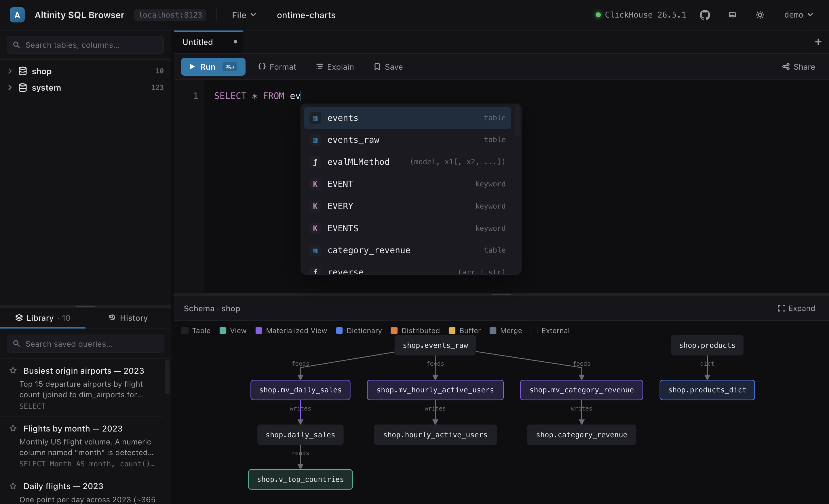Star the Flights by month query
This screenshot has height=504, width=829.
(x=13, y=428)
